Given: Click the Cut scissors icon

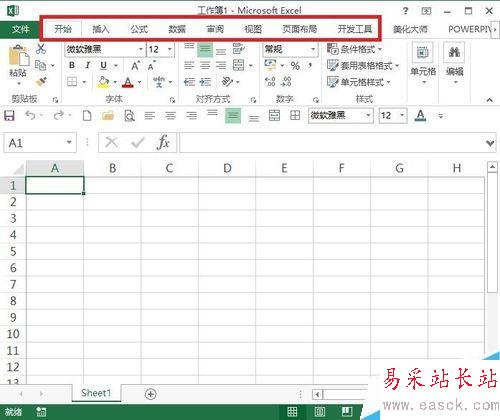Looking at the screenshot, I should 41,49.
